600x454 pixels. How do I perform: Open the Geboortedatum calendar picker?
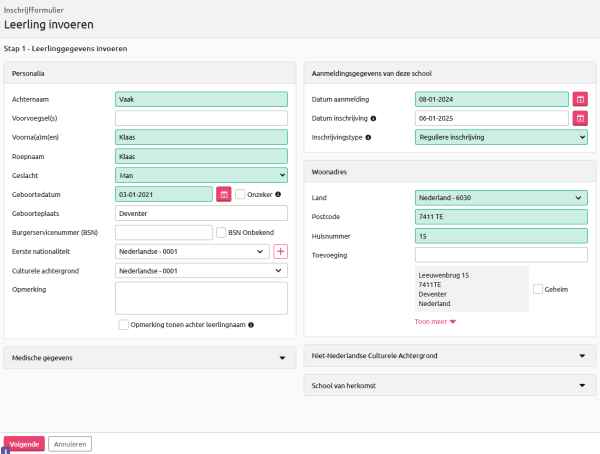[224, 194]
